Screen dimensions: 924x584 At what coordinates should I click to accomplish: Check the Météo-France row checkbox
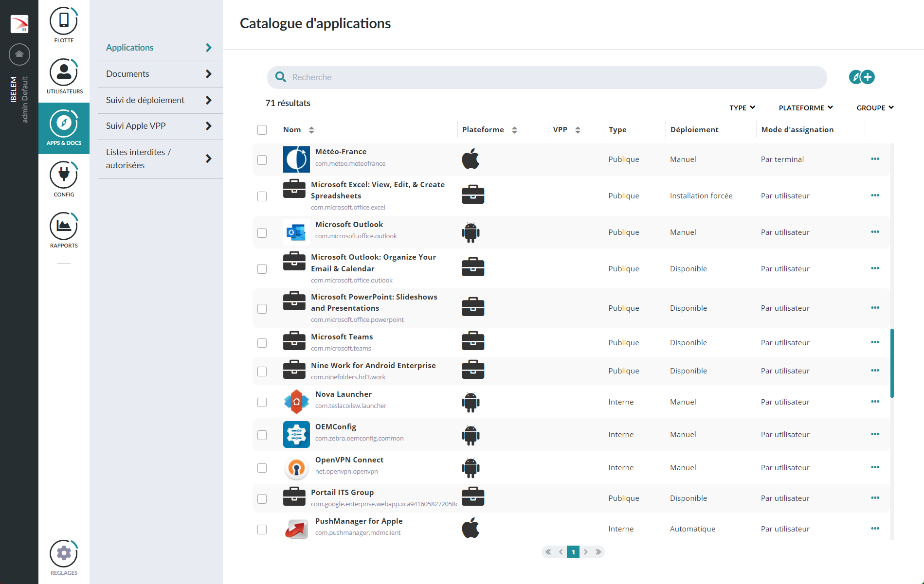(x=262, y=160)
